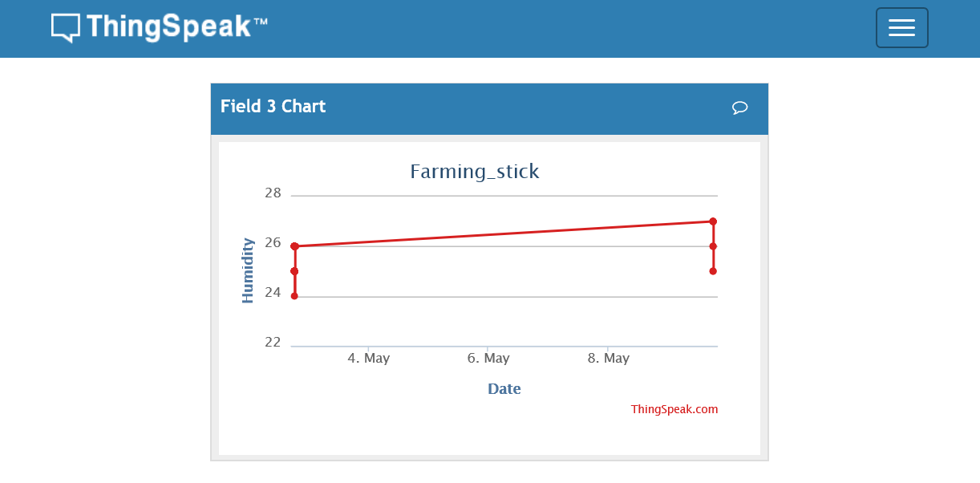Select the topmost data point near 8. May
The width and height of the screenshot is (980, 483).
712,221
